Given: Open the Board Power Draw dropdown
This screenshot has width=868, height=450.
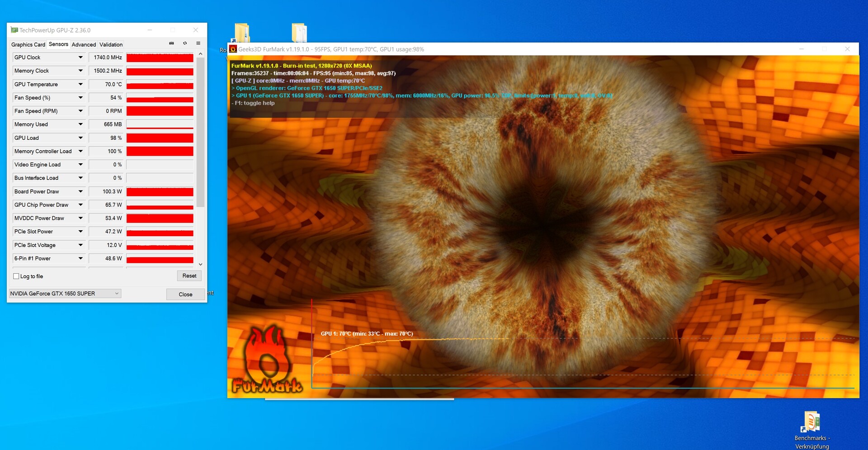Looking at the screenshot, I should (x=80, y=191).
